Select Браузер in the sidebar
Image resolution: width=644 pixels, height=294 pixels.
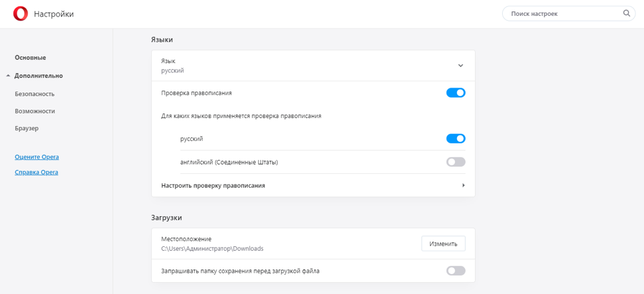pyautogui.click(x=27, y=128)
